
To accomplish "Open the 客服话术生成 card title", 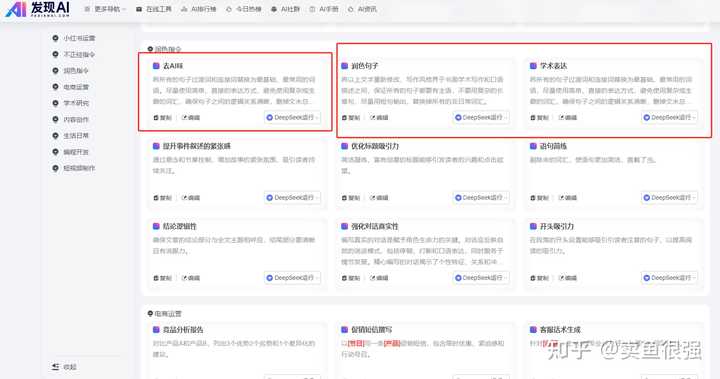I will 560,330.
